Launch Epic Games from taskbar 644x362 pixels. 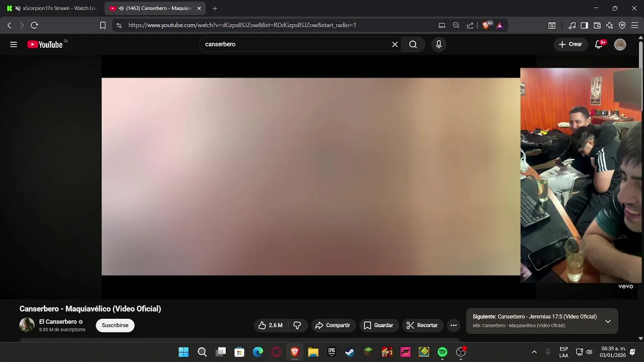332,352
